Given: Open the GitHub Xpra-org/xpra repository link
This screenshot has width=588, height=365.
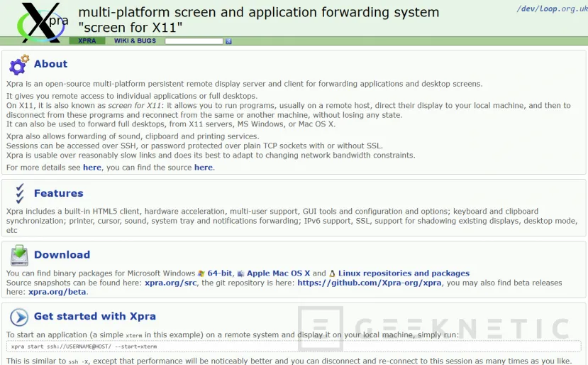Looking at the screenshot, I should [x=369, y=283].
